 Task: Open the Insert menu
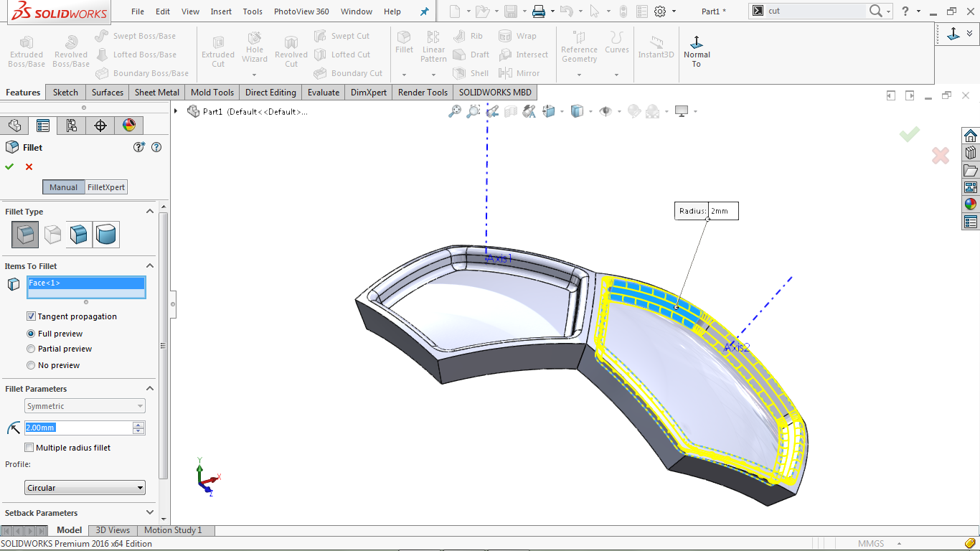coord(220,11)
